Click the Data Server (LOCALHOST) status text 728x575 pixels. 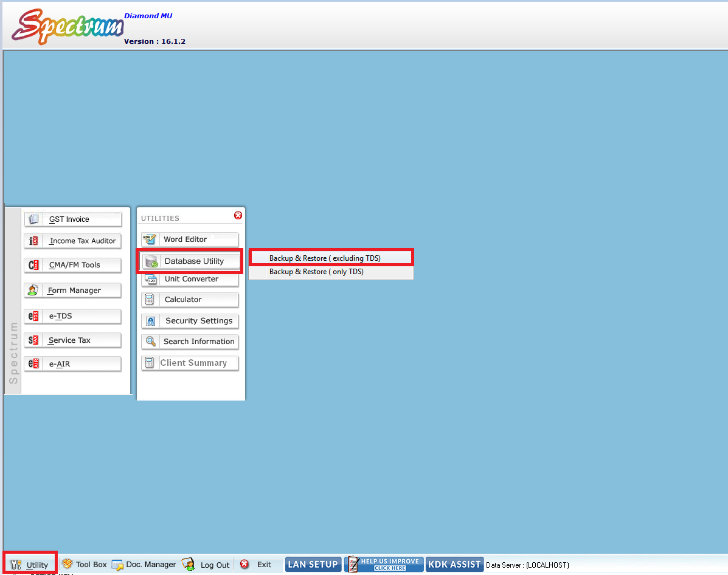[527, 565]
